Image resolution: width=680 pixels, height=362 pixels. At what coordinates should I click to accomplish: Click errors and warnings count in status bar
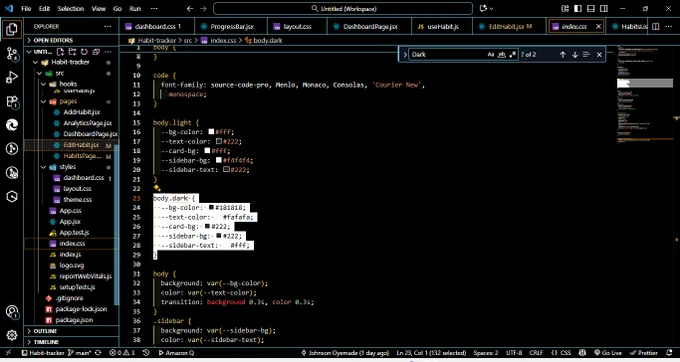coord(122,353)
